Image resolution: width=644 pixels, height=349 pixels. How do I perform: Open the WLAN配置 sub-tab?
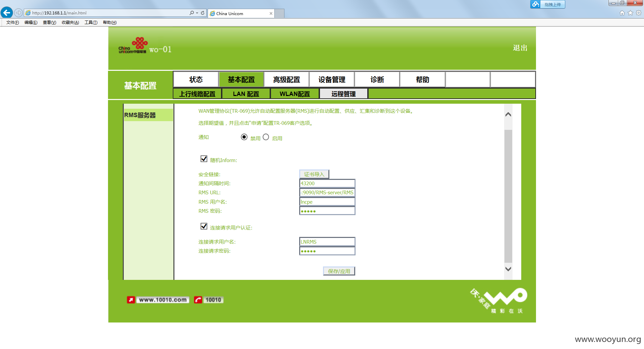294,94
